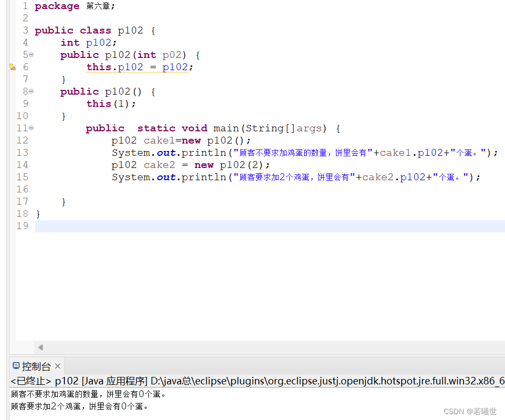
Task: Click the <已终止> p102 console status line
Action: [x=257, y=381]
